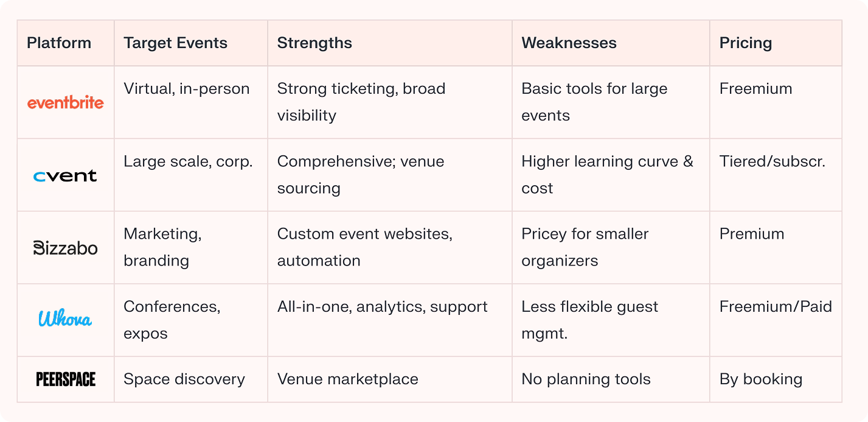Select the Strengths column header
This screenshot has width=868, height=422.
[314, 43]
